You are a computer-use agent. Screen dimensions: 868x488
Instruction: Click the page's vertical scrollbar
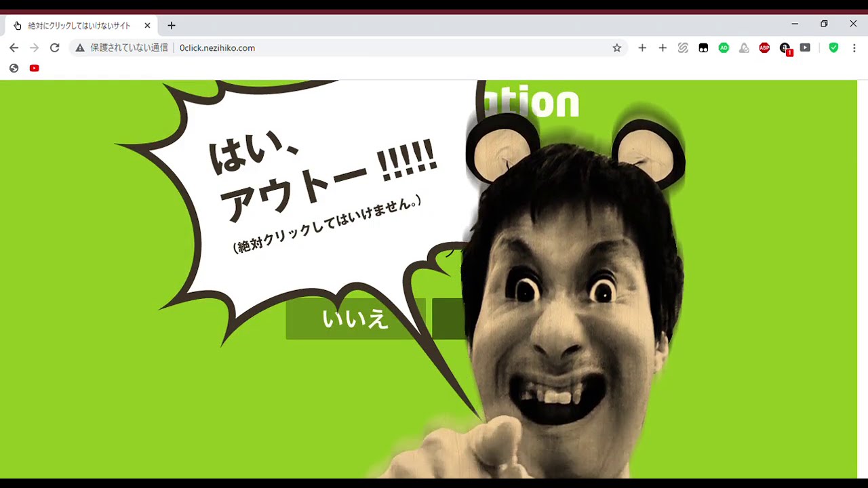(x=863, y=279)
